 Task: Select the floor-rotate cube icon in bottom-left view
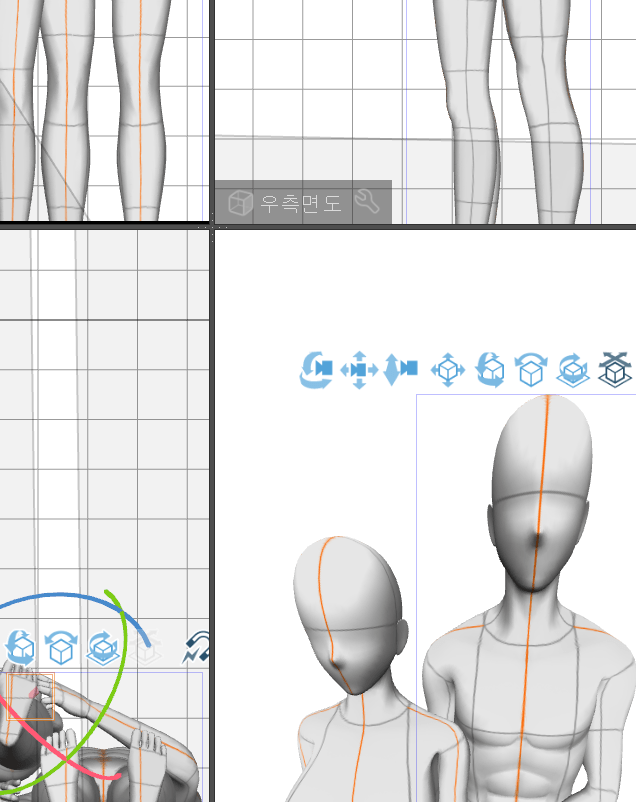(x=103, y=648)
